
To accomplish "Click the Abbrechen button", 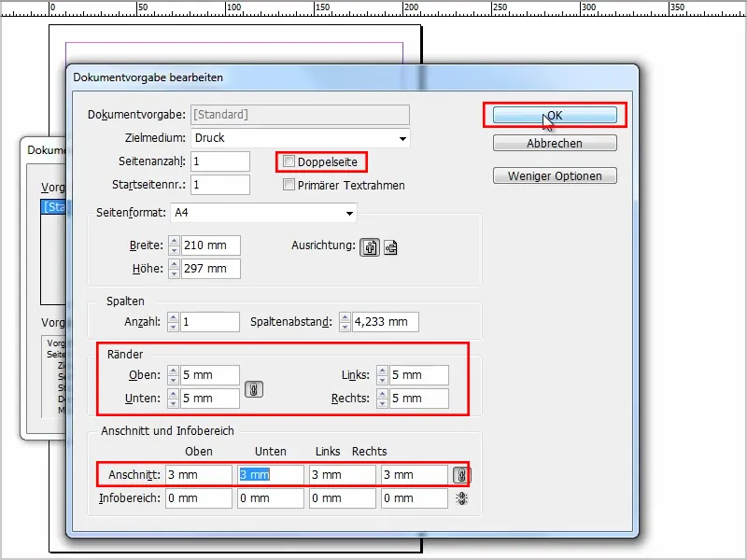I will tap(555, 144).
